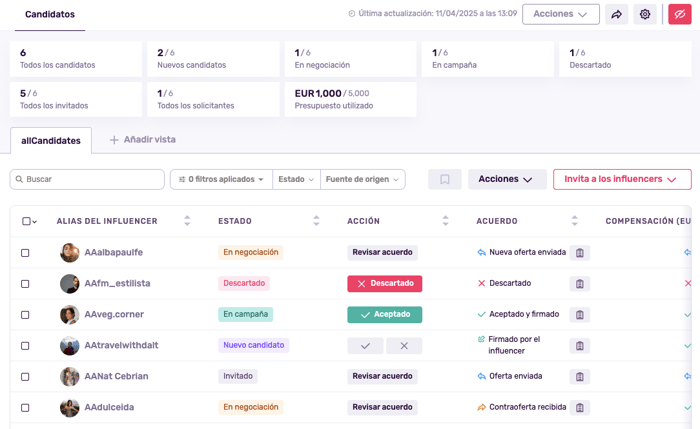
Task: Tick the checkbox next to AAveg.corner
Action: pos(26,315)
